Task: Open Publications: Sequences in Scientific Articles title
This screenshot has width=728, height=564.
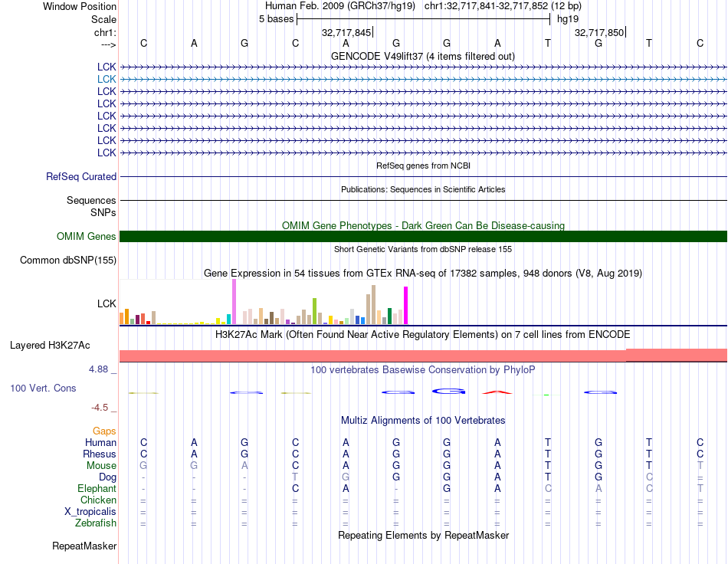Action: coord(423,189)
